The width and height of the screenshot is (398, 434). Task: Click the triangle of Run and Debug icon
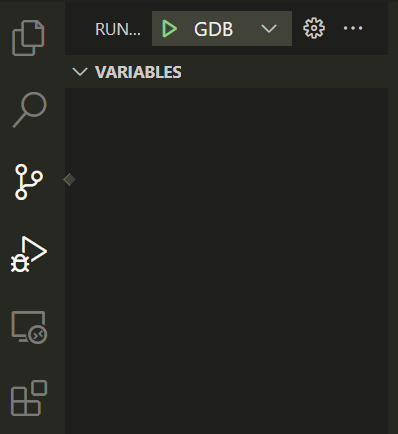(x=34, y=250)
